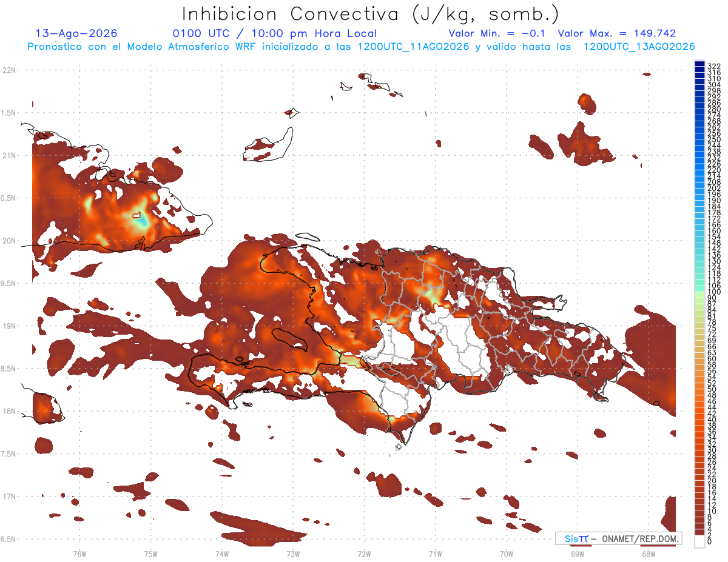Click the latitude label "20N"
This screenshot has width=728, height=562.
coord(8,241)
